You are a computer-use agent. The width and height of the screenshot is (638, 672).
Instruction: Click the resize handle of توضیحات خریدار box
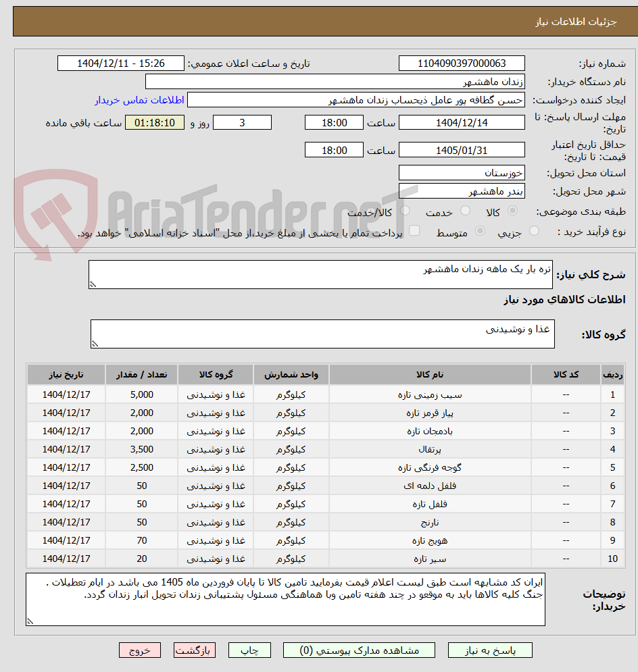30,621
